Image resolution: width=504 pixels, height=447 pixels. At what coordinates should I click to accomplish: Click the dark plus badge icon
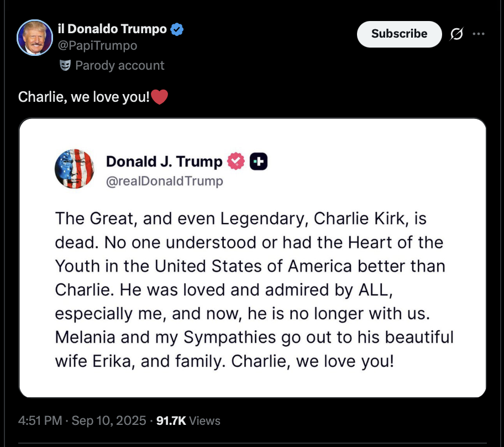click(258, 161)
